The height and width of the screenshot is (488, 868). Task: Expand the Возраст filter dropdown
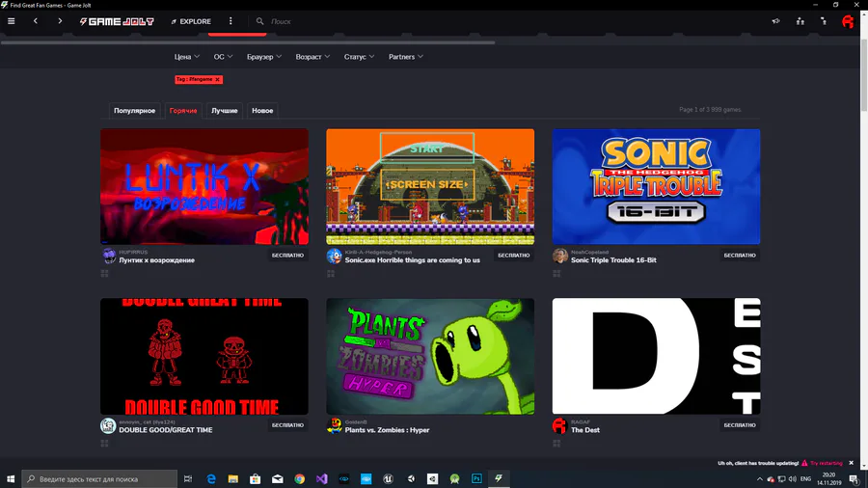point(312,57)
